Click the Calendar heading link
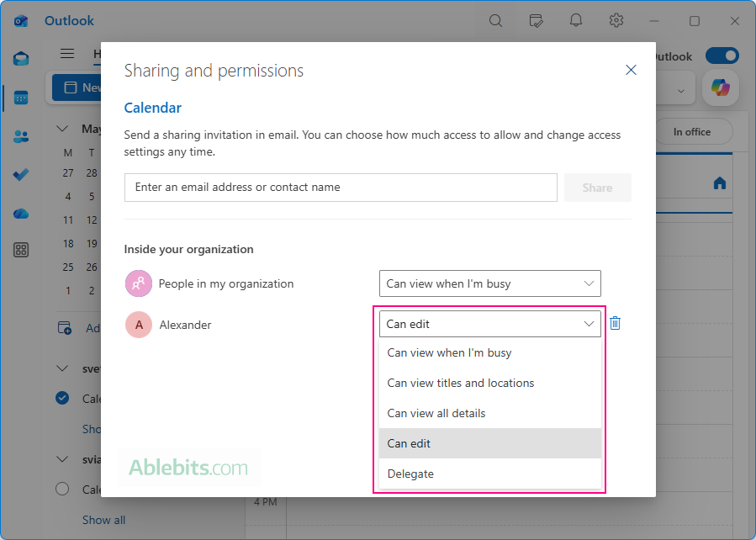756x540 pixels. (152, 108)
